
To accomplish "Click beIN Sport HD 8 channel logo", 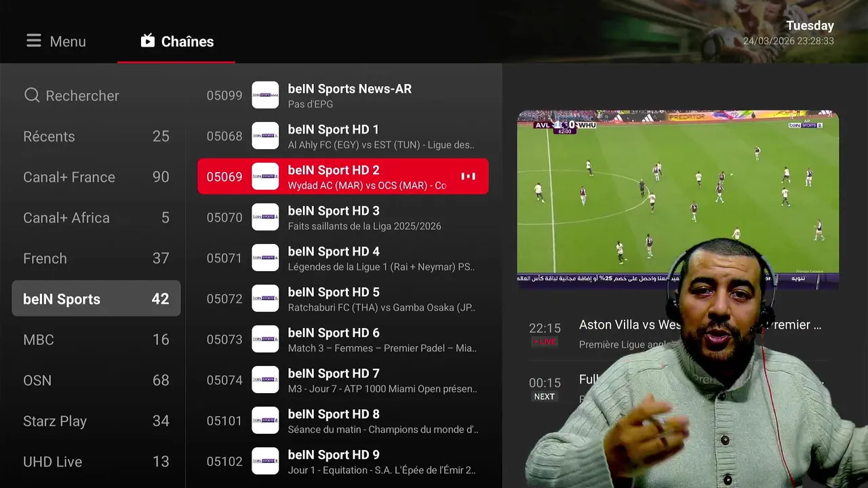I will pos(265,420).
